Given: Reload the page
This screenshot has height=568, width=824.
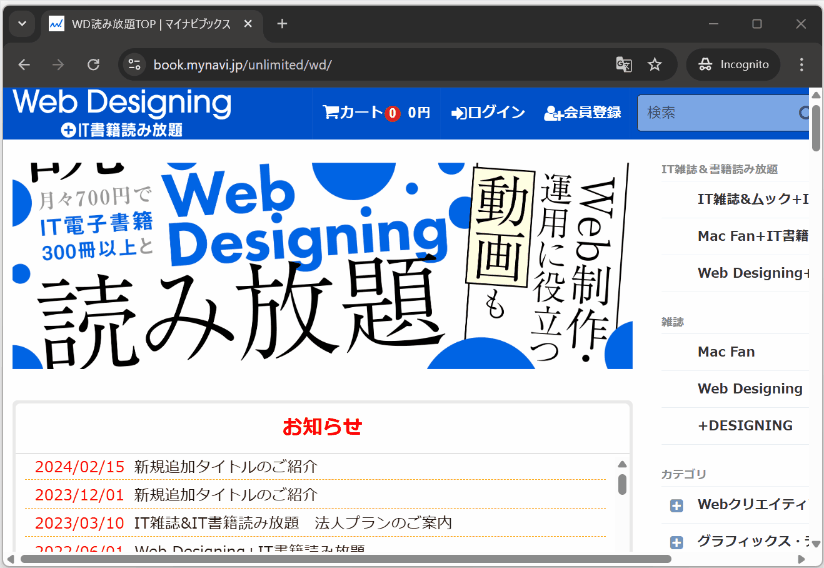Looking at the screenshot, I should point(93,64).
